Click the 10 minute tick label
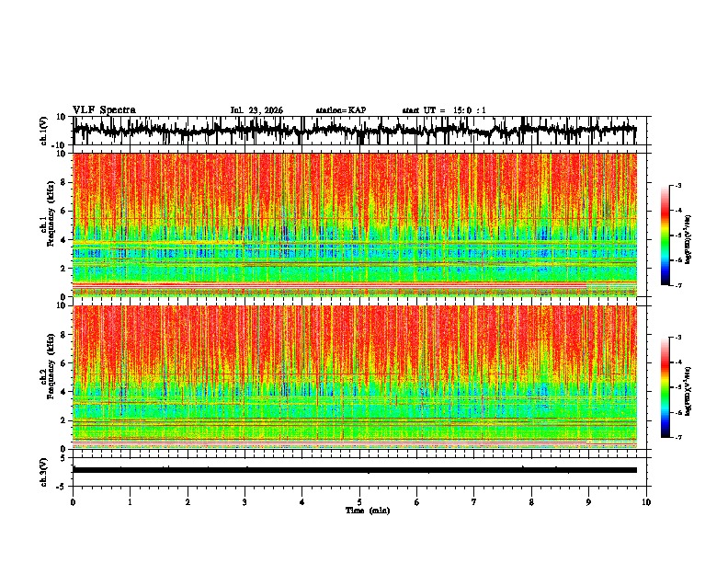 [646, 502]
